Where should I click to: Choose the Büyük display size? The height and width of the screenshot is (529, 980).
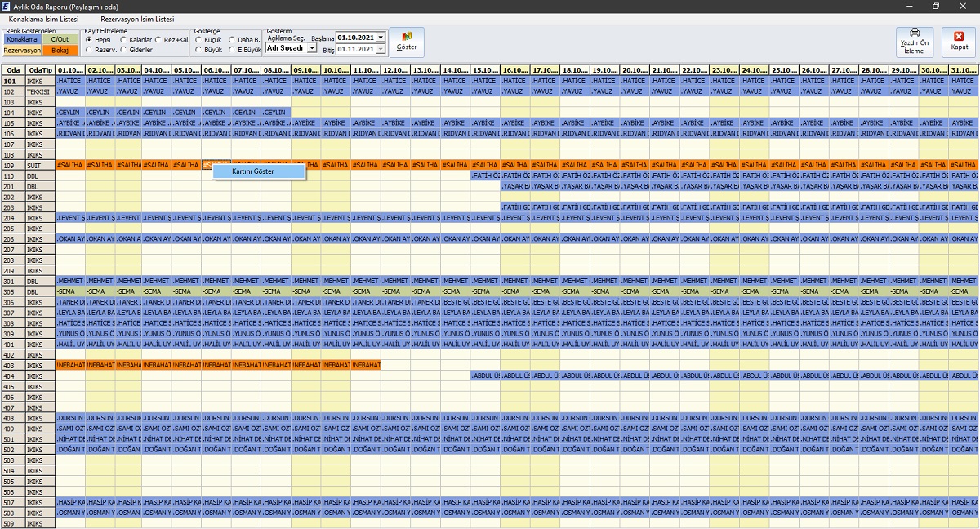[x=210, y=50]
